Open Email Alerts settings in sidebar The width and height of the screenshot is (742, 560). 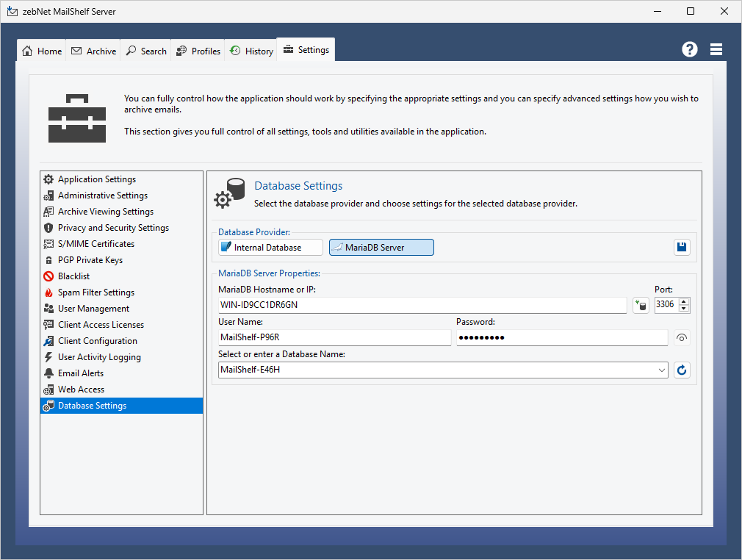(x=81, y=373)
